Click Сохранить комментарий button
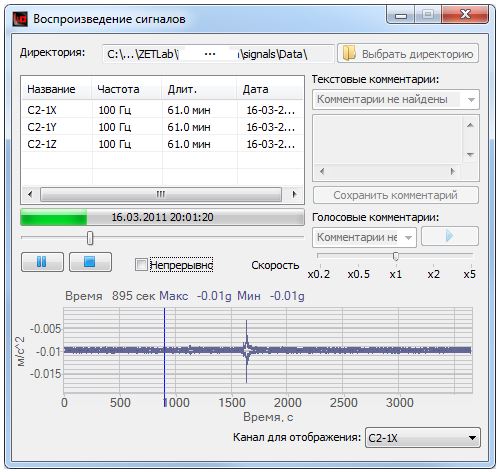The image size is (499, 472). 396,195
